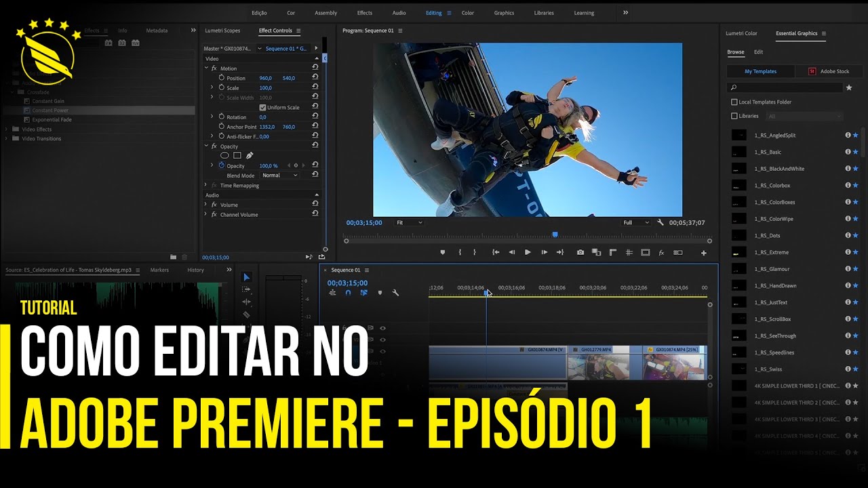Select the Constant Power transition
Screen dimensions: 868x488
[x=50, y=110]
